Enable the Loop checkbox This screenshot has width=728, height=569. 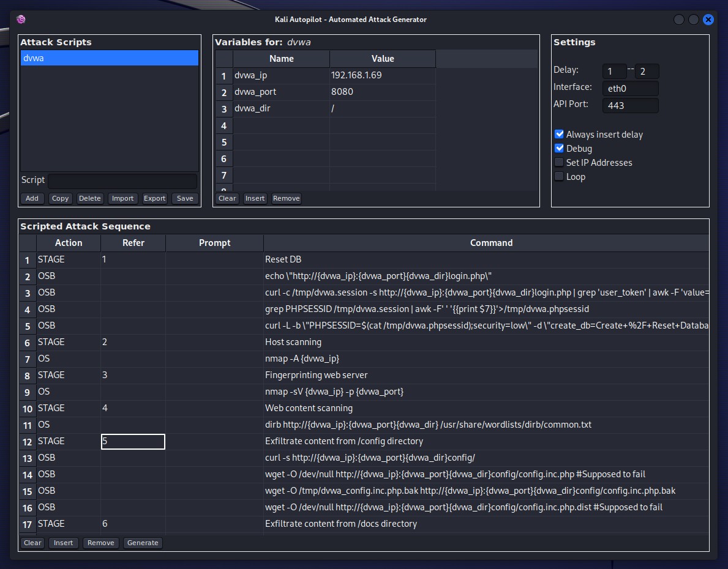pyautogui.click(x=559, y=176)
